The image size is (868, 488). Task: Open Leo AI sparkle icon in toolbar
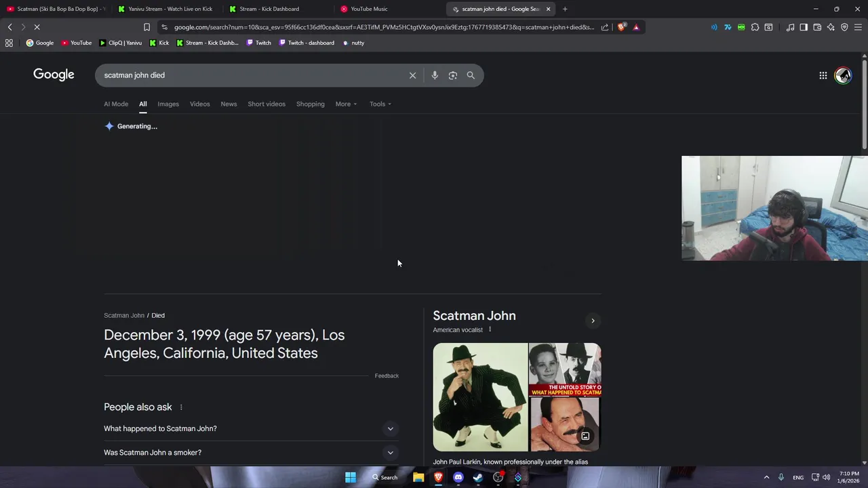[x=831, y=27]
